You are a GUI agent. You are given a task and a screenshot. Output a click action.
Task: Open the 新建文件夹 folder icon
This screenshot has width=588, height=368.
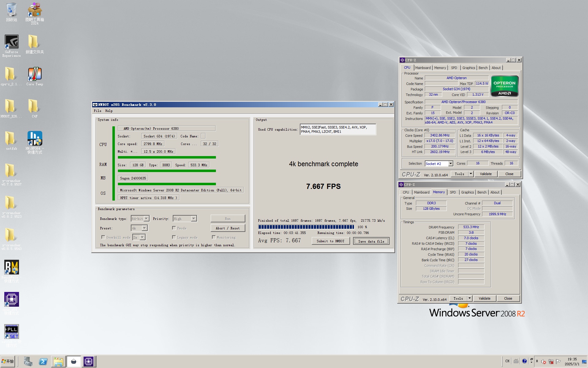pyautogui.click(x=35, y=44)
